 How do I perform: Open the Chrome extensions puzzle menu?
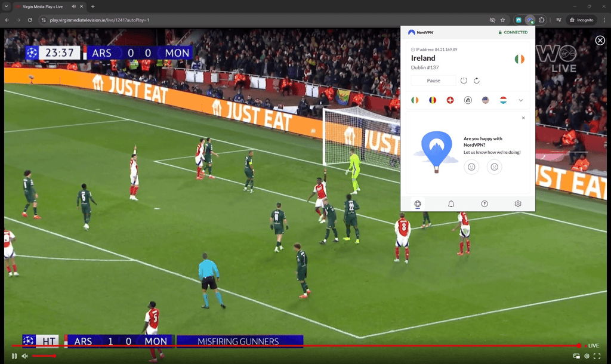point(542,20)
